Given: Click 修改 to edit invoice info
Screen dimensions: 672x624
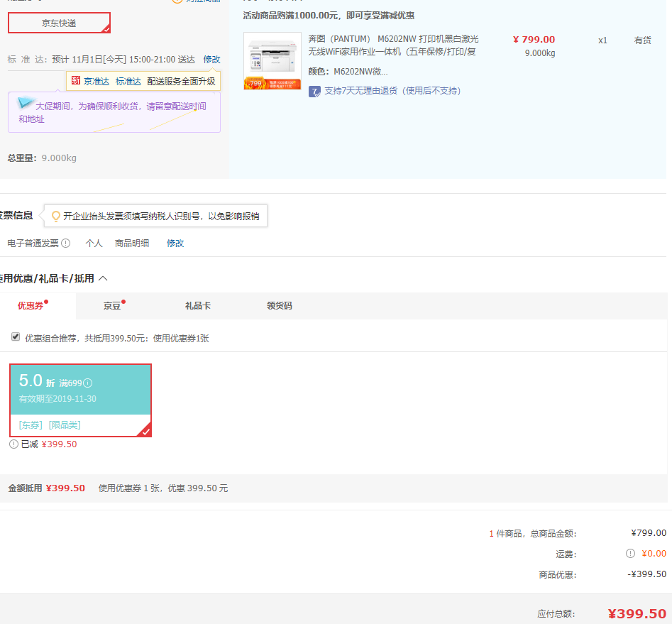Looking at the screenshot, I should tap(175, 243).
